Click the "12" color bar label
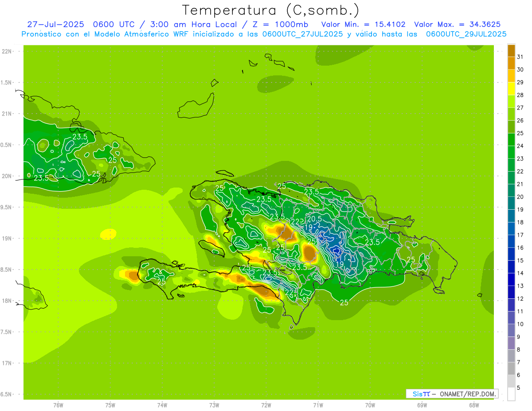This screenshot has height=411, width=532. (520, 299)
